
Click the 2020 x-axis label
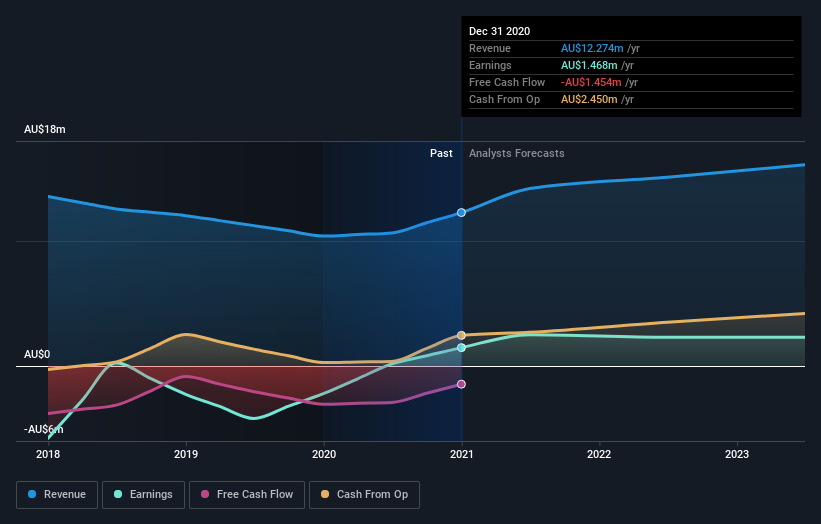pos(324,454)
